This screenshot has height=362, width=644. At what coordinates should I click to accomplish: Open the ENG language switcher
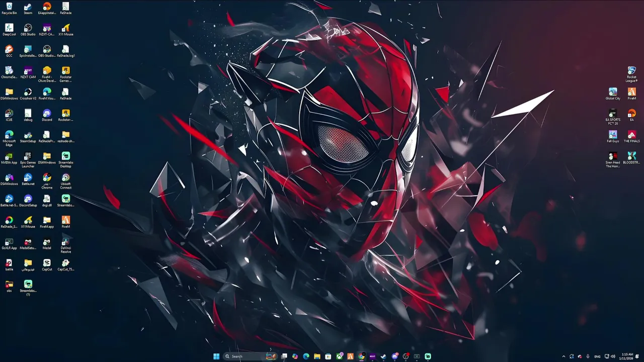[597, 356]
